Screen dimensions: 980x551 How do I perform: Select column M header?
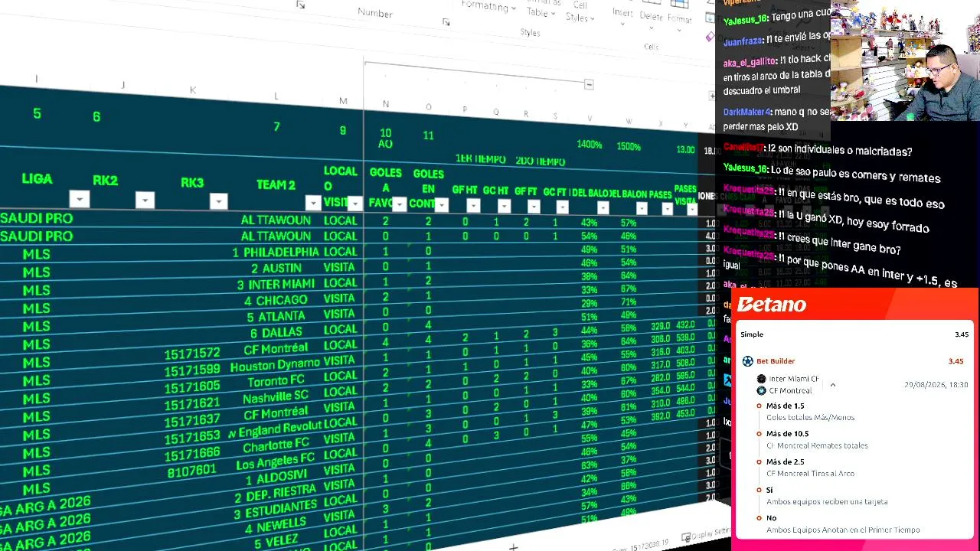(343, 101)
